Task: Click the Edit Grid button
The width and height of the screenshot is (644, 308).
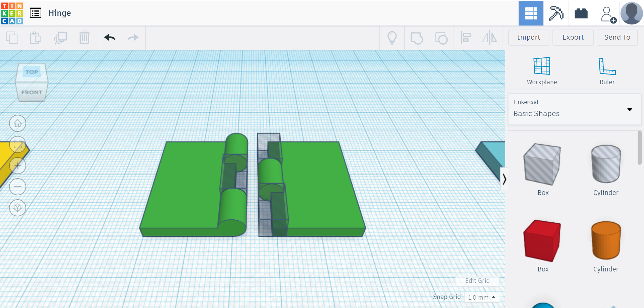Action: point(477,281)
